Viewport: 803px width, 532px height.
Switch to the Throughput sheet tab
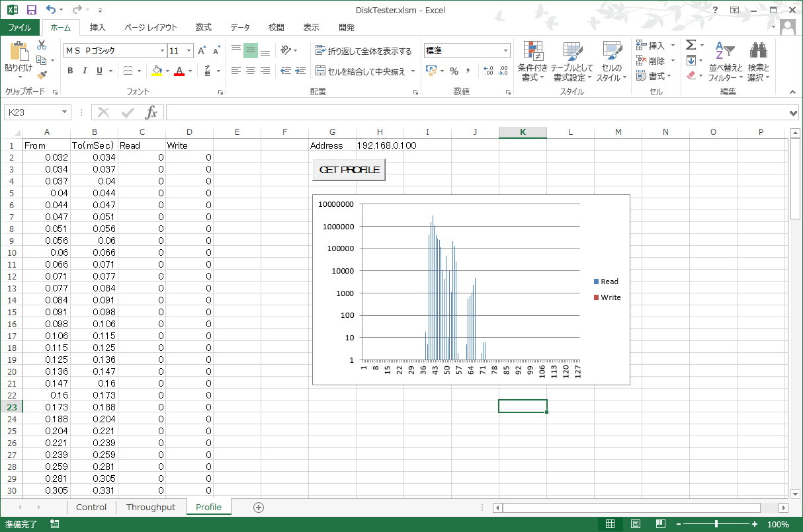[151, 507]
